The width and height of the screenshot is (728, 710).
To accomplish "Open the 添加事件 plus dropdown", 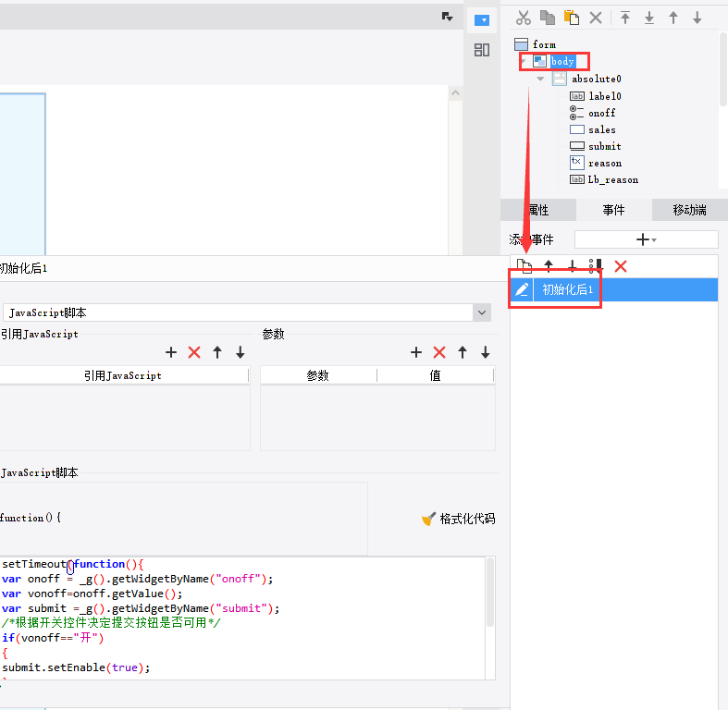I will tap(647, 240).
